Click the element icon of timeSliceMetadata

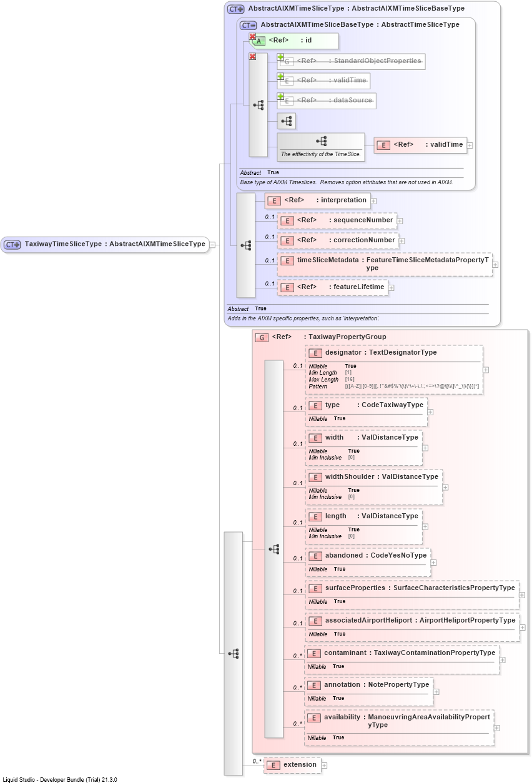click(x=287, y=260)
